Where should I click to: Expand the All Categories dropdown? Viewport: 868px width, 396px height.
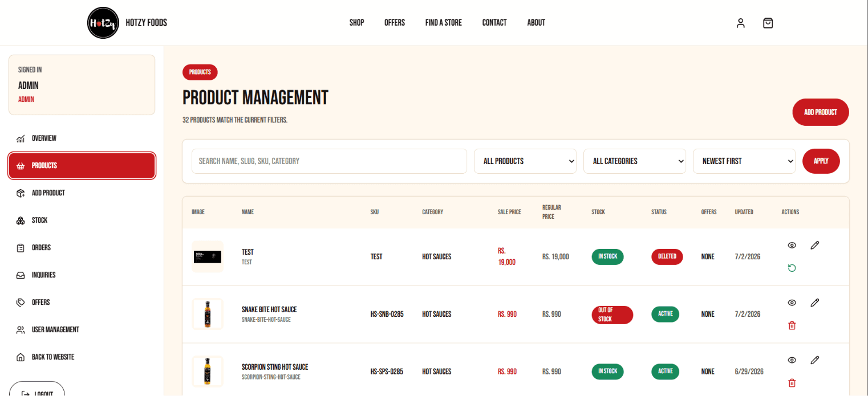click(635, 161)
